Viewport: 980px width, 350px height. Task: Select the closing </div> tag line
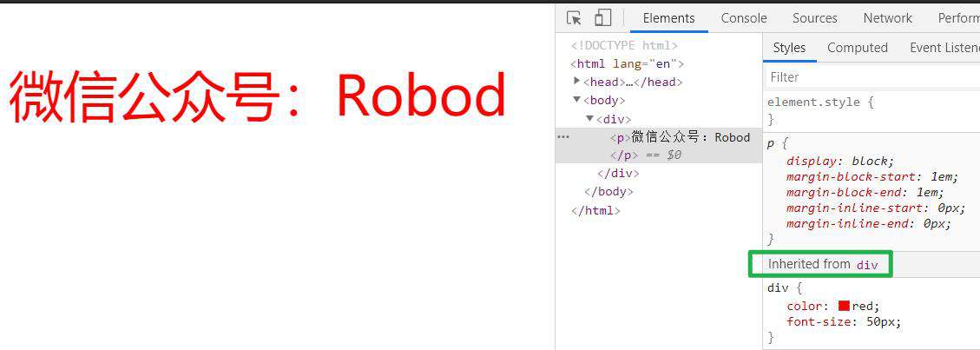point(618,173)
